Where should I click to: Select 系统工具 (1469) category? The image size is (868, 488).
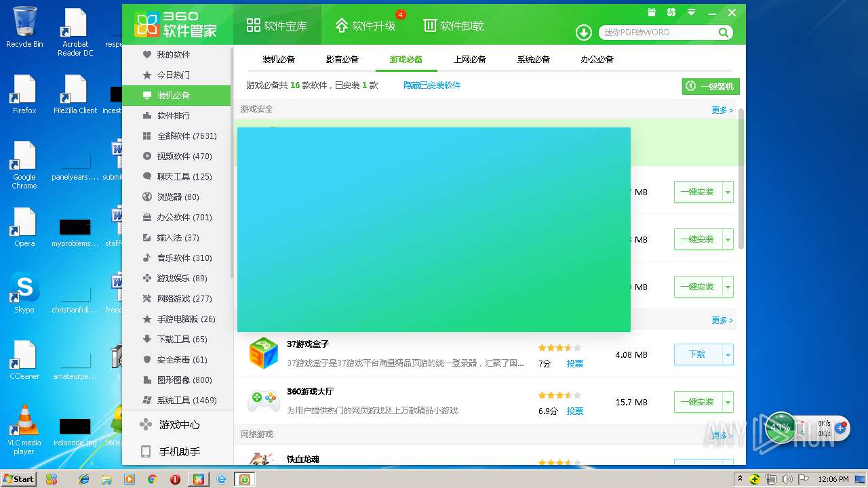tap(176, 400)
